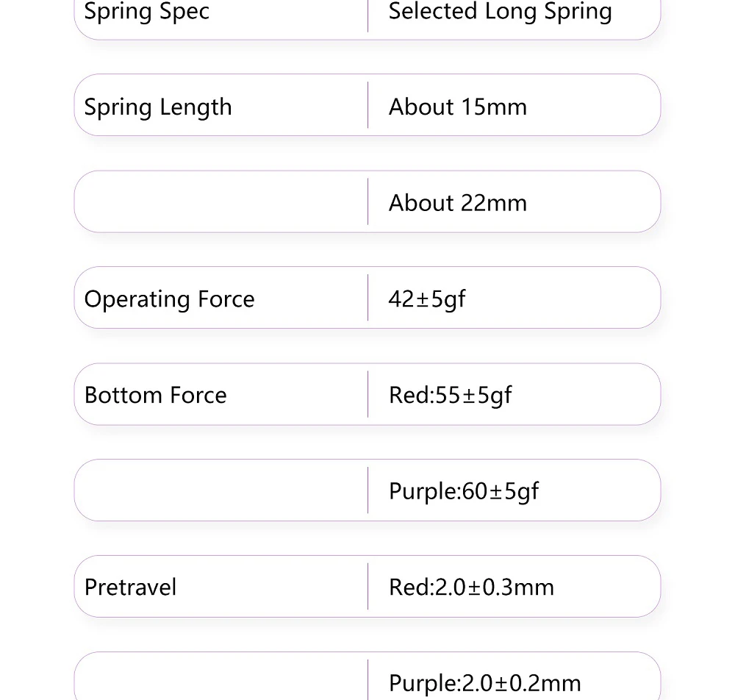The width and height of the screenshot is (735, 700).
Task: Select the "Red:55±5gf" value
Action: pos(450,395)
